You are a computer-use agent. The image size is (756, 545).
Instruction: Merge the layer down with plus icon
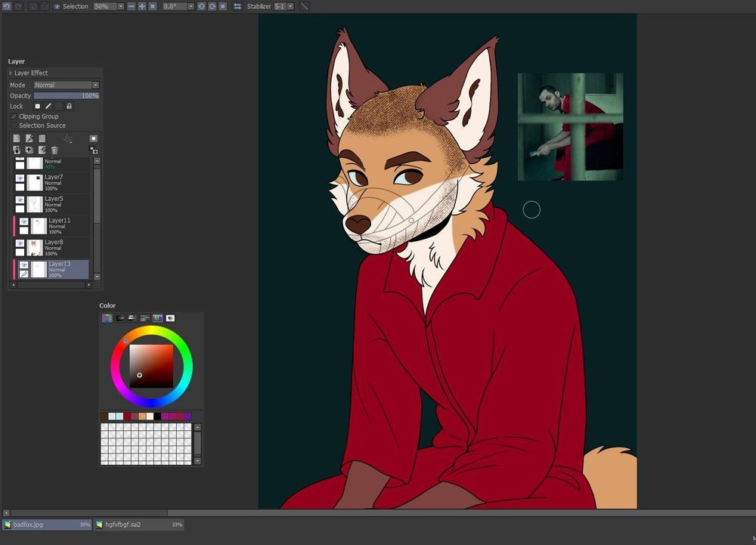[29, 150]
